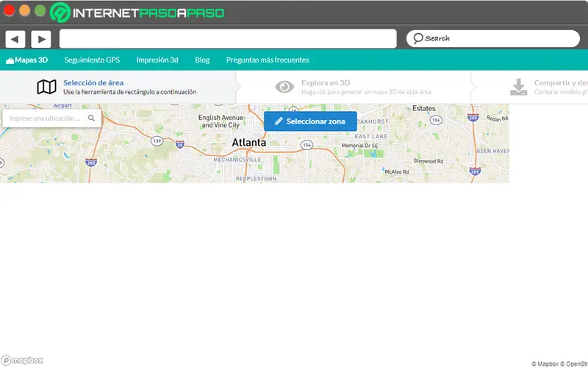Open the Seguimiento GPS menu item

pos(92,60)
